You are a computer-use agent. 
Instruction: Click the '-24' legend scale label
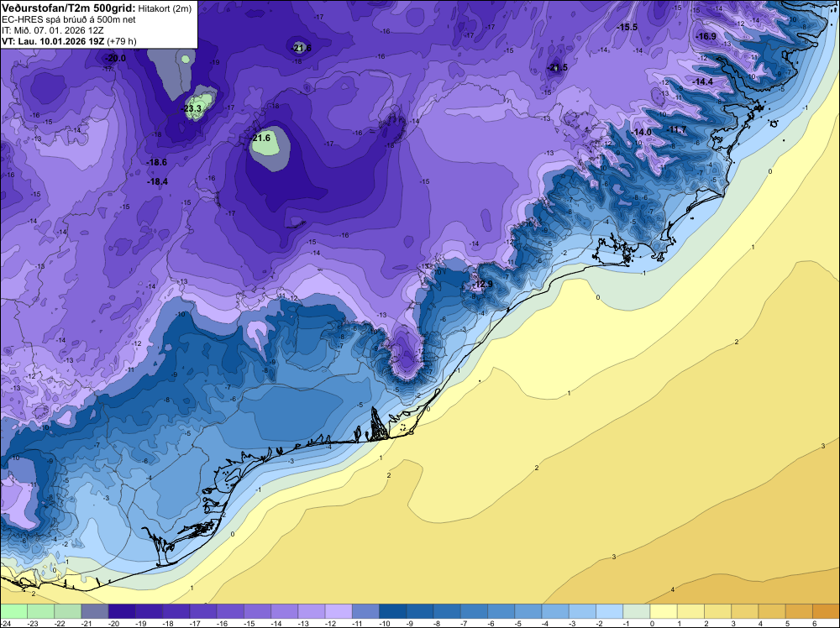pos(5,623)
